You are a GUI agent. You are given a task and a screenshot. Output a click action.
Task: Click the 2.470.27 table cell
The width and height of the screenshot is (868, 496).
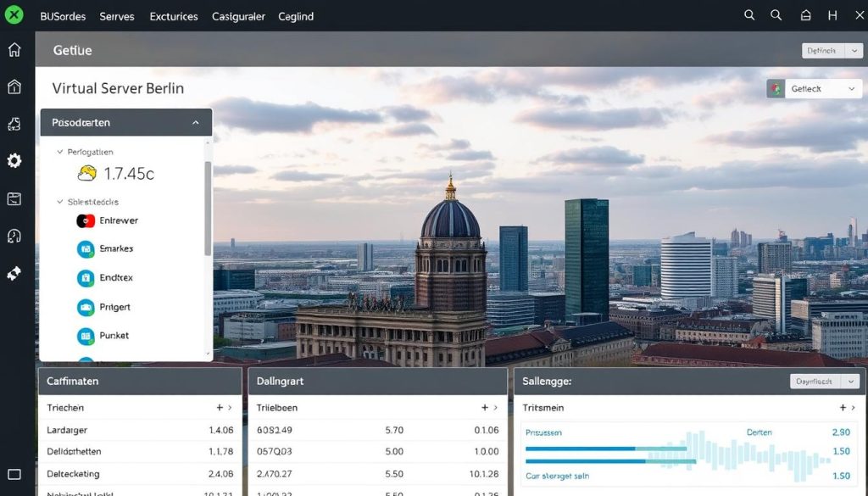tap(275, 474)
